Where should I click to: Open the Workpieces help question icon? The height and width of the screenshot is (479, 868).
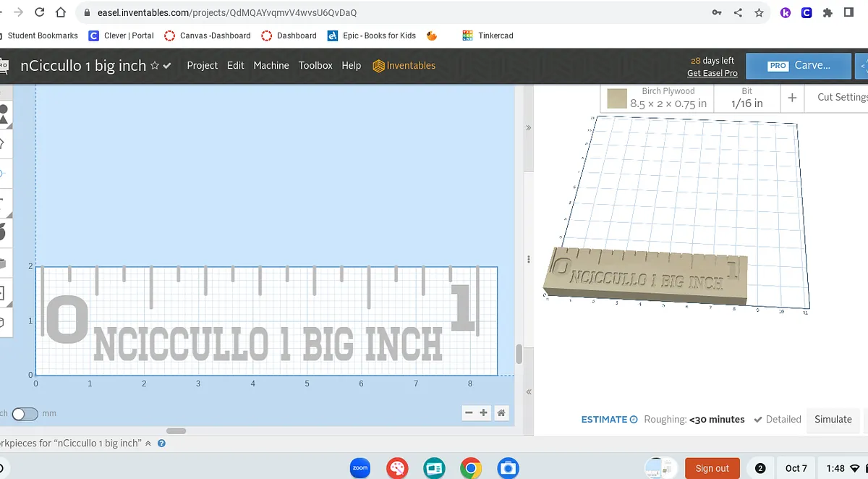coord(161,443)
